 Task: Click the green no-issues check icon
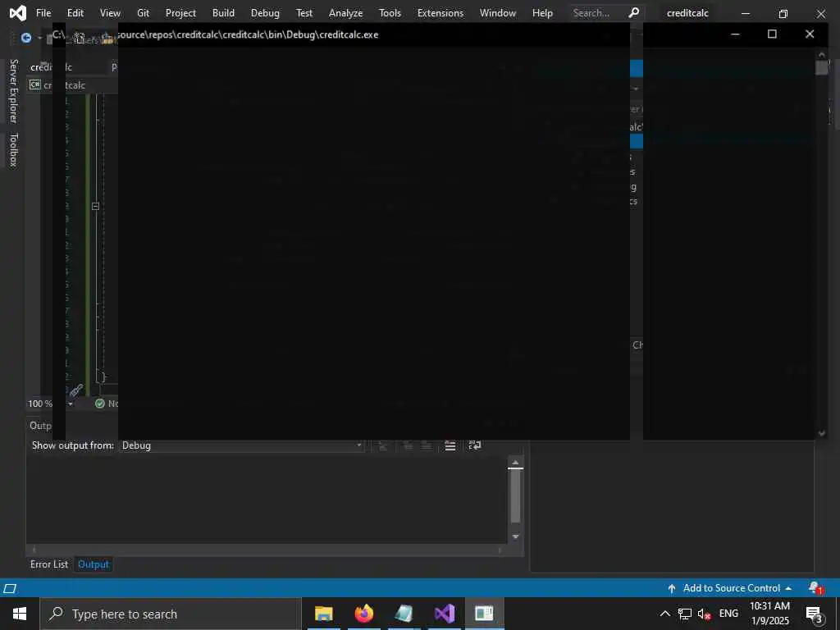click(x=99, y=404)
